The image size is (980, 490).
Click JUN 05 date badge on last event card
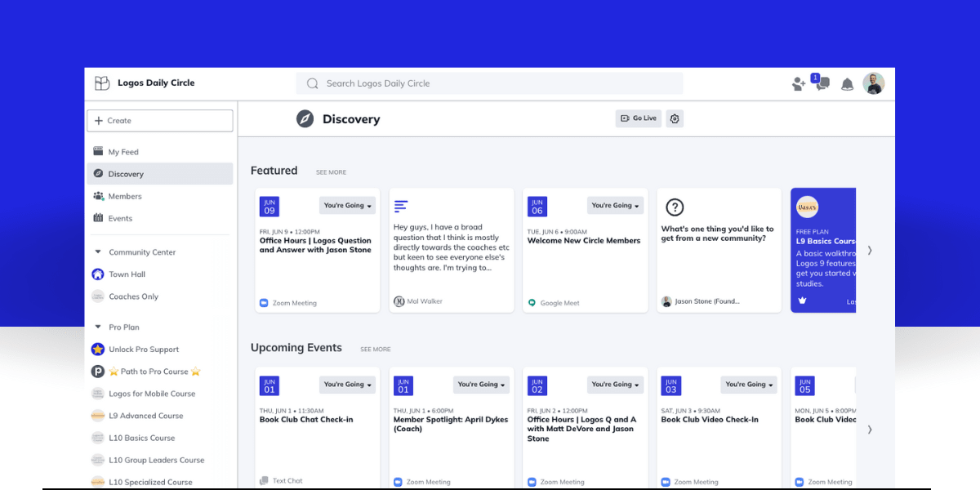point(805,385)
